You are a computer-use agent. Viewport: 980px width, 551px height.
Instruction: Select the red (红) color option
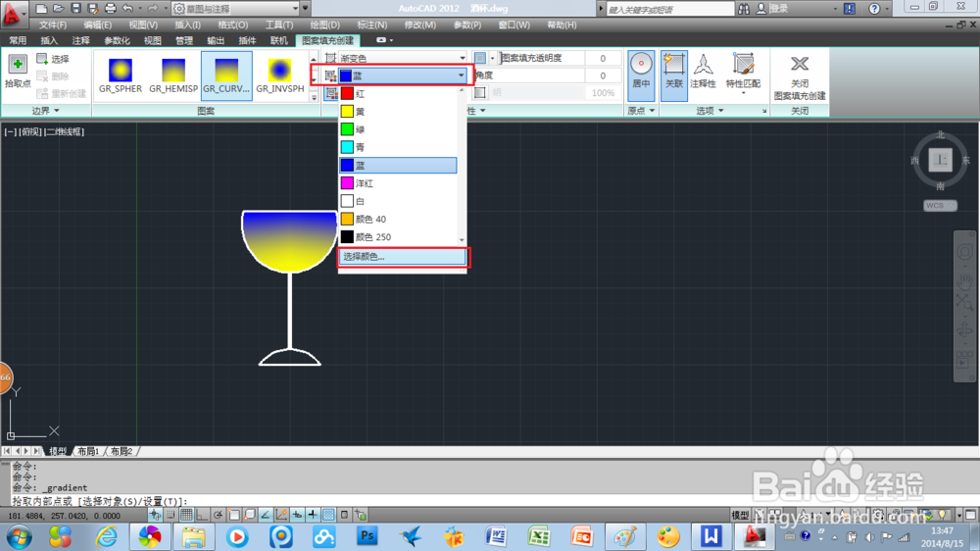(x=398, y=94)
